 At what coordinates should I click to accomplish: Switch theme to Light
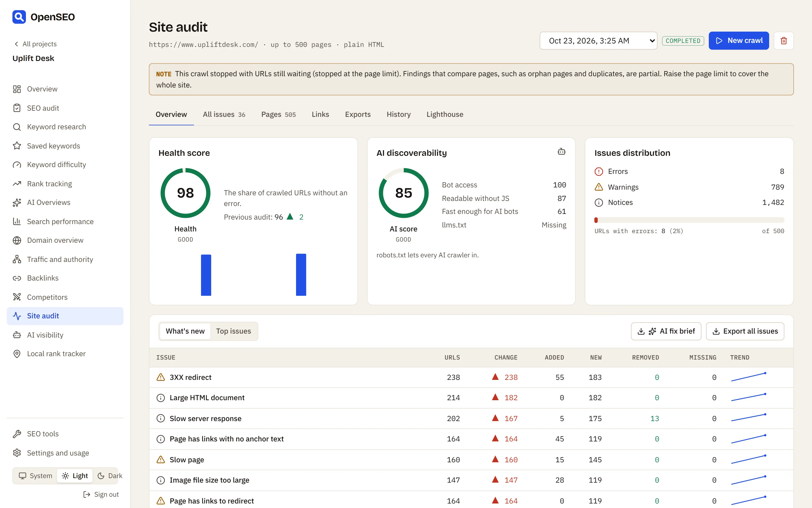pyautogui.click(x=75, y=476)
